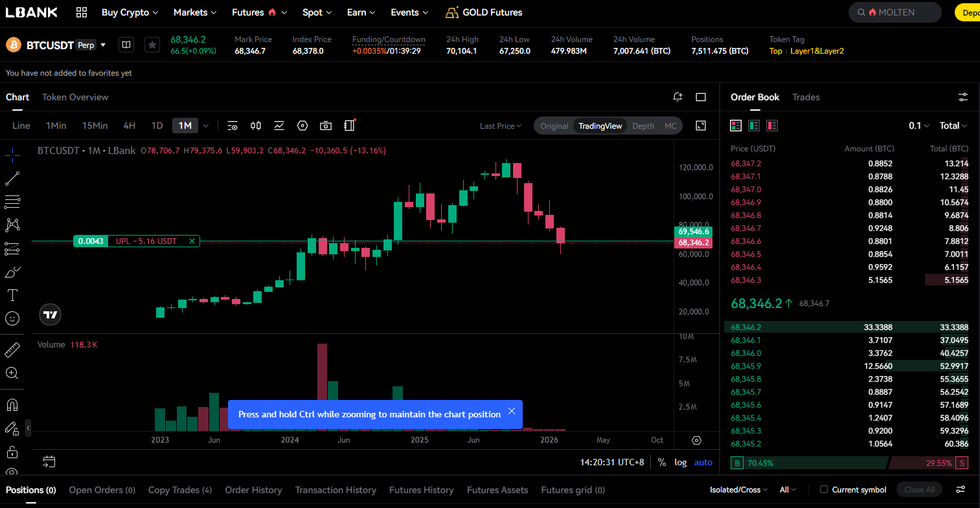Toggle log price scale
The width and height of the screenshot is (980, 508).
(x=681, y=462)
